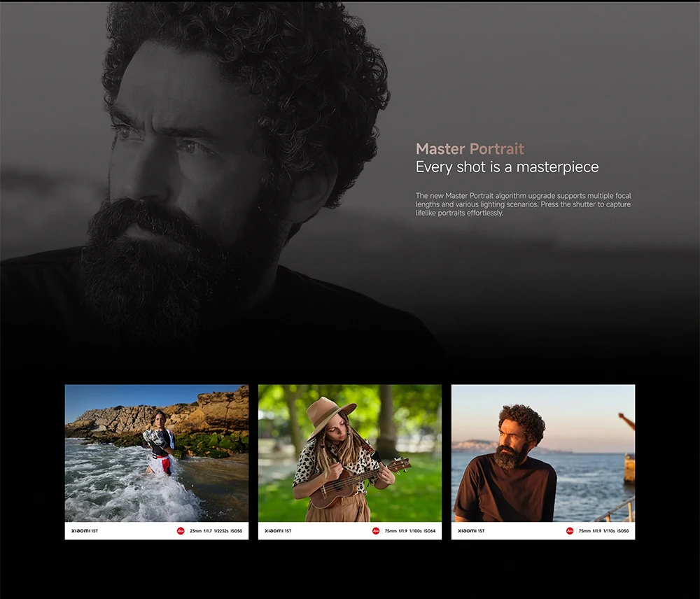Click the Xiaomi 15T label under the seaside man photo
The height and width of the screenshot is (599, 700).
tap(471, 530)
